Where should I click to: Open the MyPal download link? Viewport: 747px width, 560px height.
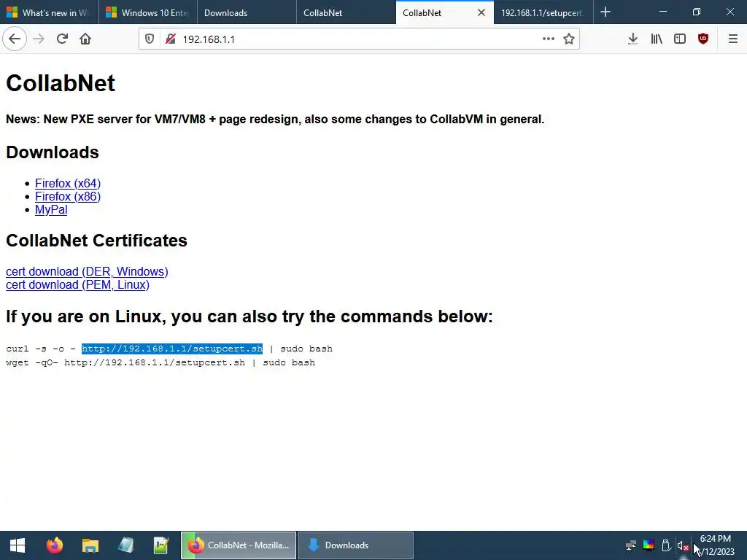point(51,210)
